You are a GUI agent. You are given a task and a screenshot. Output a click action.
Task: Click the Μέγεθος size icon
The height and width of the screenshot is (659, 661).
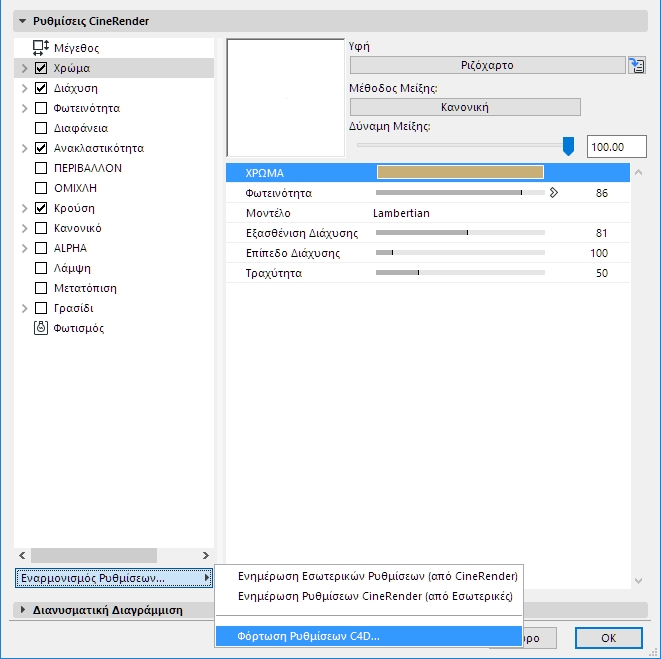click(x=41, y=48)
